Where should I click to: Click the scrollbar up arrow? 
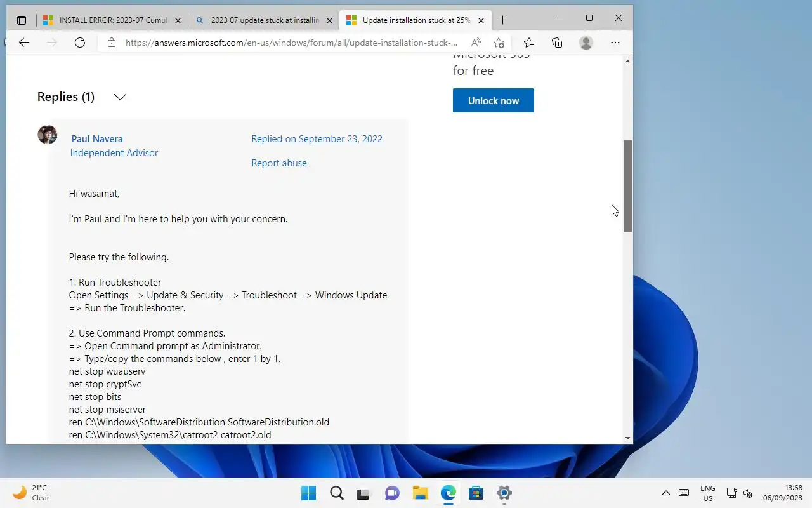click(628, 61)
